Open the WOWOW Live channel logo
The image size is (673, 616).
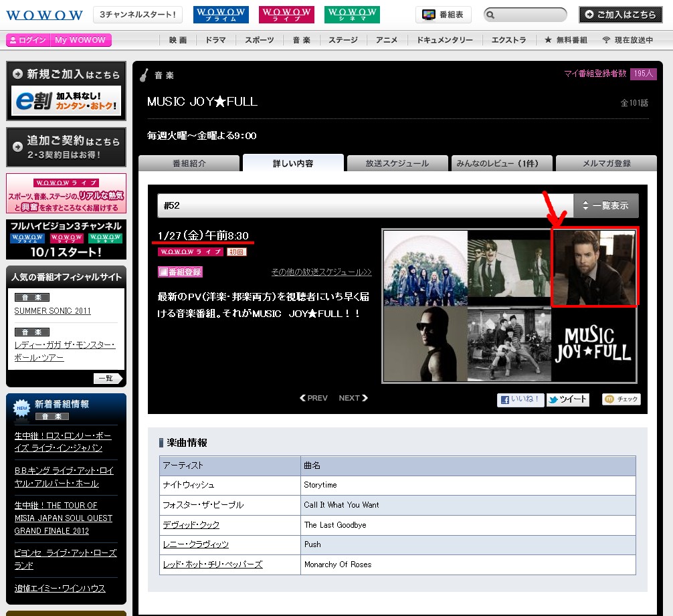pos(287,15)
